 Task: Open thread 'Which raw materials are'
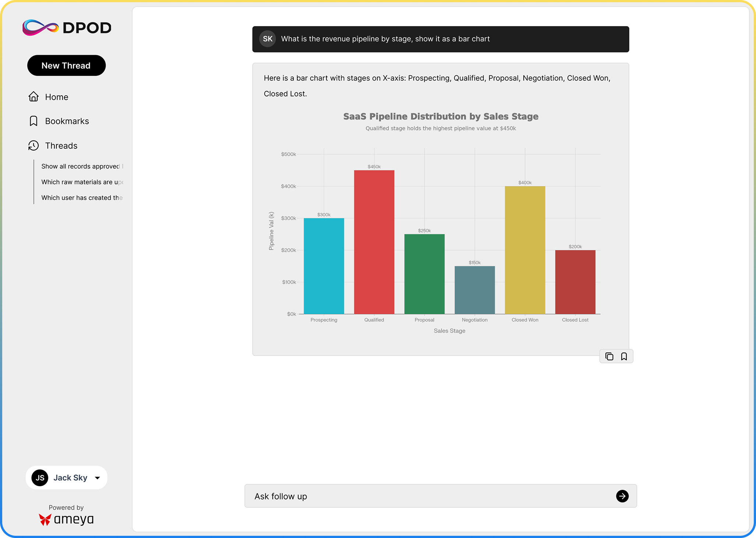pos(81,182)
